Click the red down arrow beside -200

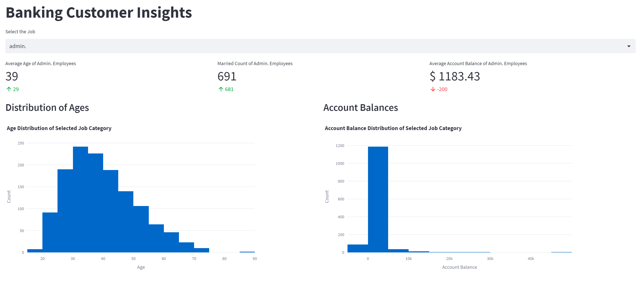click(x=433, y=89)
